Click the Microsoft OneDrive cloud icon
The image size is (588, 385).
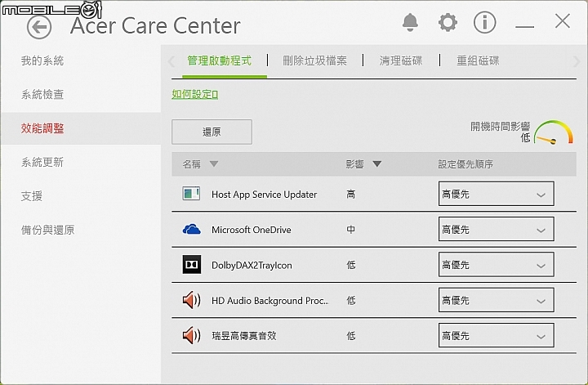(x=191, y=229)
